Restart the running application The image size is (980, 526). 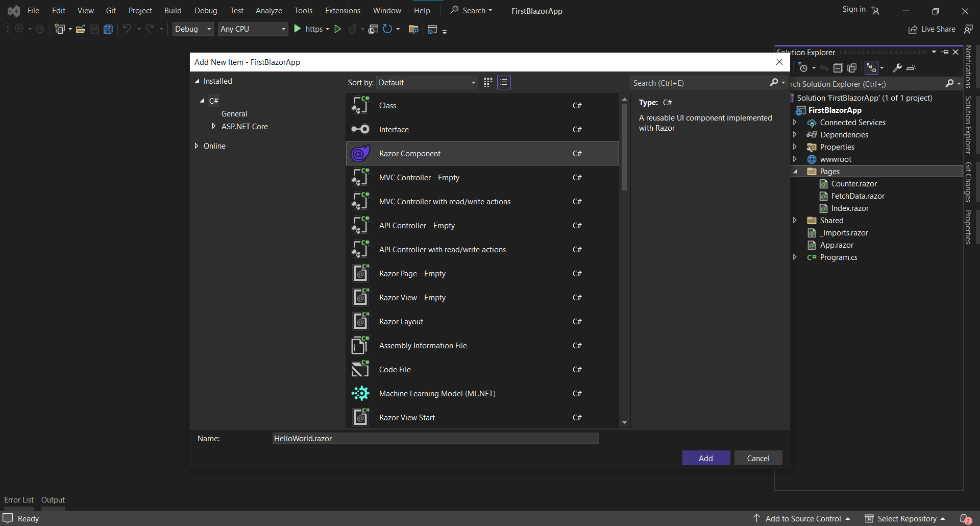click(x=387, y=29)
